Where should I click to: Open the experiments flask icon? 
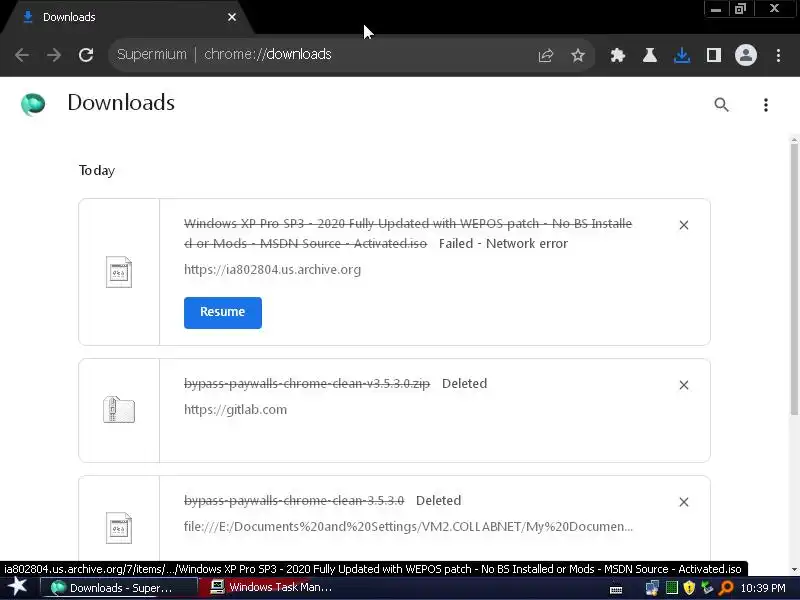coord(649,55)
